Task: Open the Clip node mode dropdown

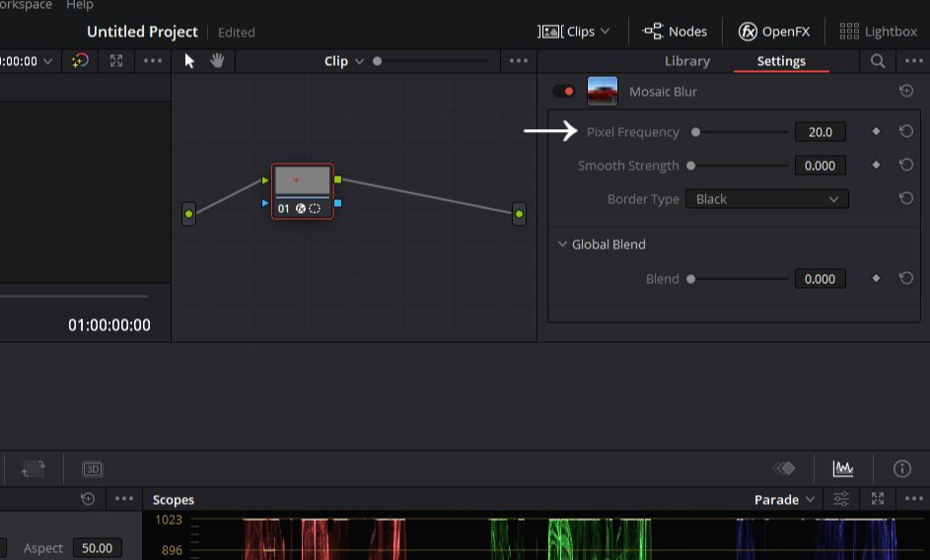Action: pyautogui.click(x=344, y=61)
